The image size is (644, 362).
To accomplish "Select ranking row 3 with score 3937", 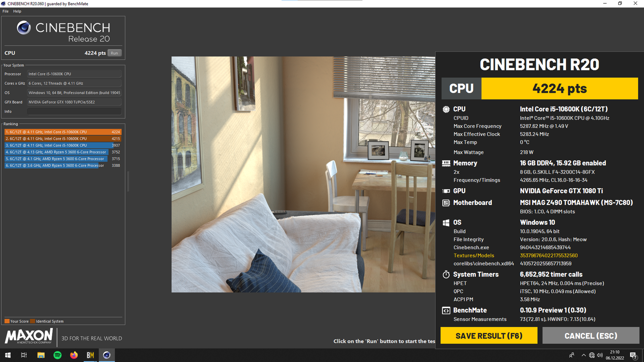I will click(x=63, y=145).
